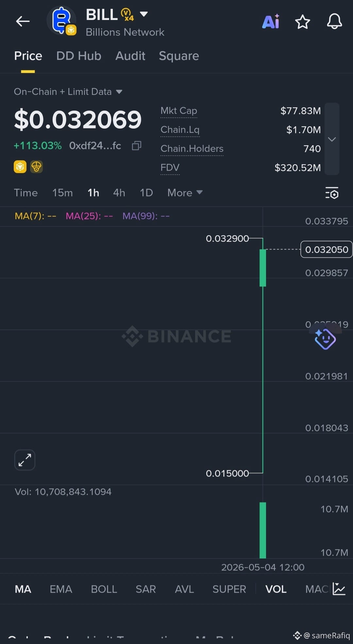Image resolution: width=353 pixels, height=644 pixels.
Task: Select the 1D timeframe
Action: (x=146, y=193)
